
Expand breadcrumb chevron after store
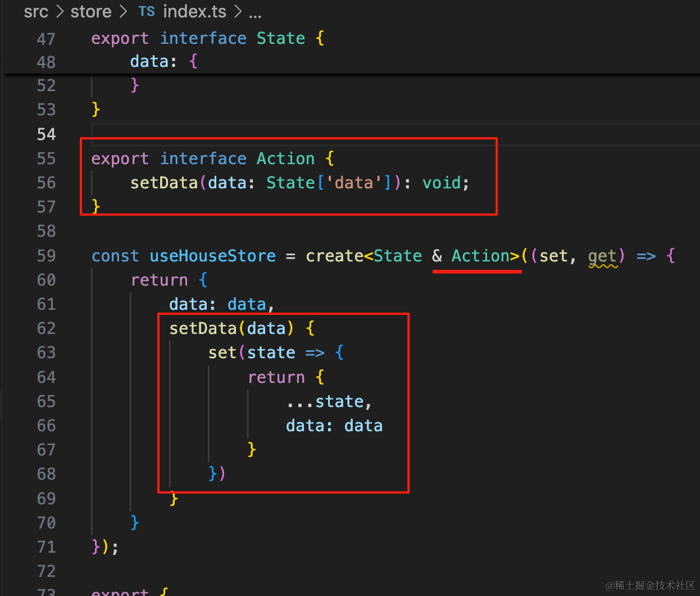pos(124,11)
